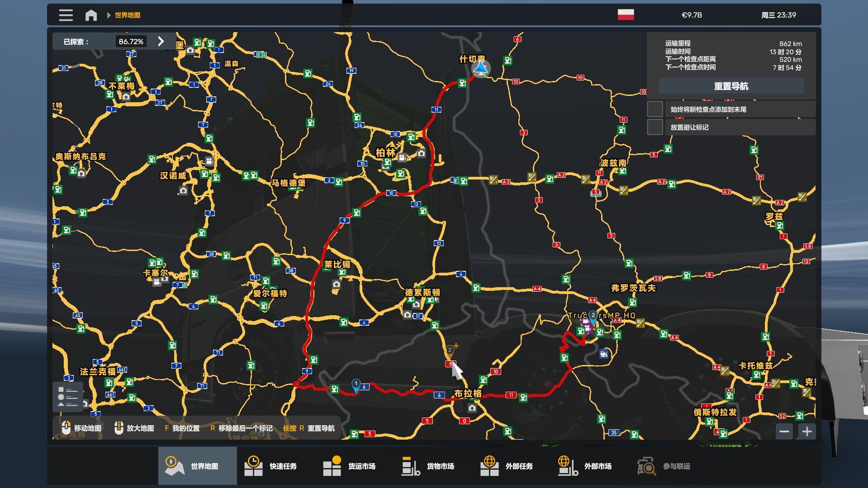Click the camera icon below 奥斯纳布吕克

pyautogui.click(x=81, y=174)
